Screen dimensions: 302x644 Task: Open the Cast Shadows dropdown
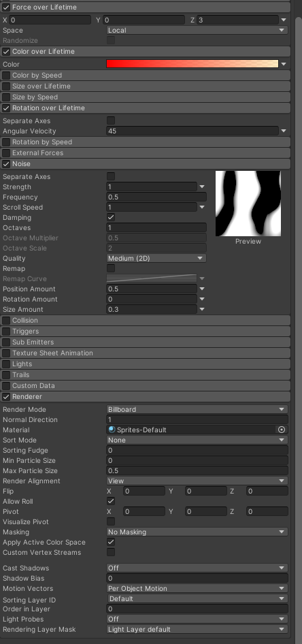click(x=197, y=568)
